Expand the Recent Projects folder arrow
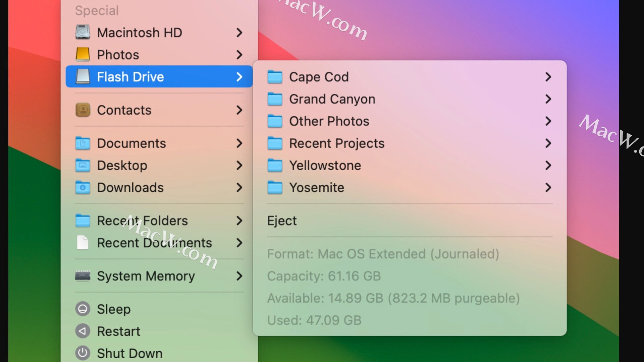The width and height of the screenshot is (644, 362). (x=548, y=143)
